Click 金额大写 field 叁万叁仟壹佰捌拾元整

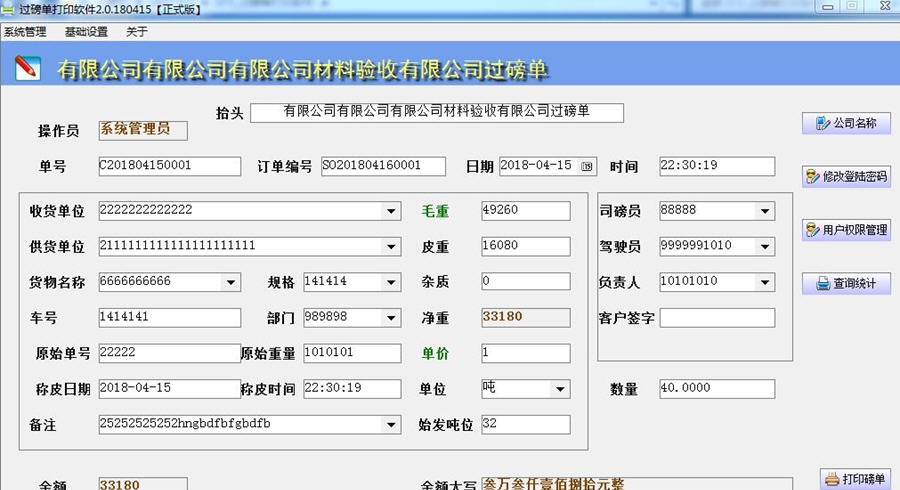[x=637, y=484]
